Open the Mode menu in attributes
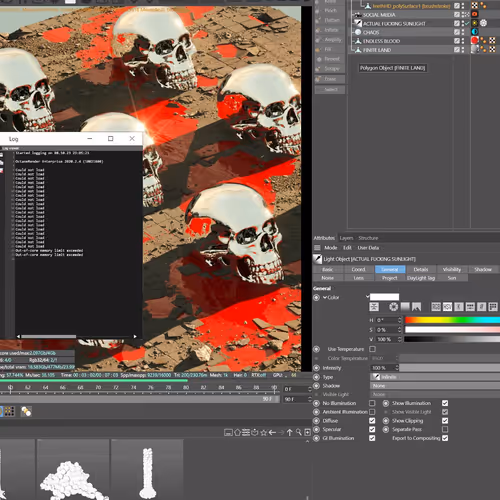The image size is (500, 500). [331, 248]
